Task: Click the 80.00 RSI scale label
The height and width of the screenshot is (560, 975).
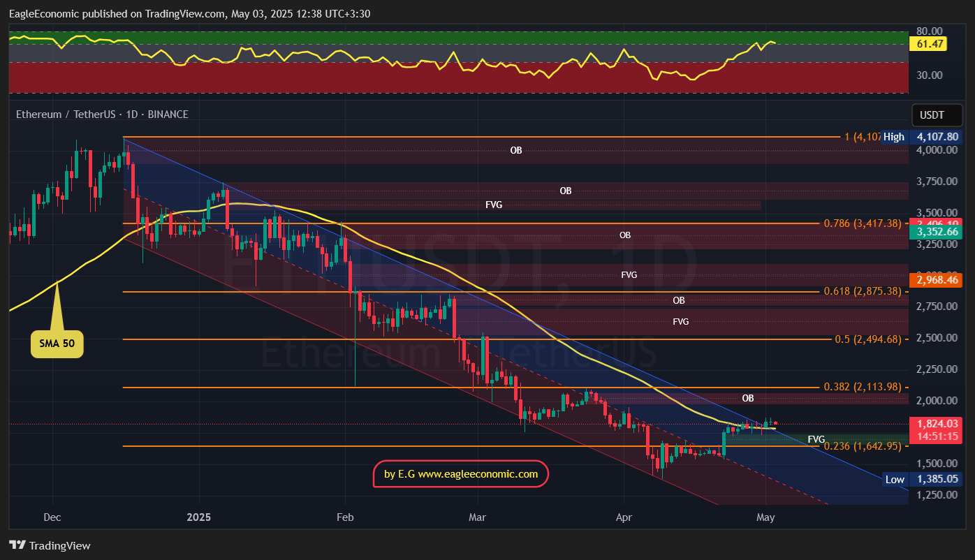Action: tap(930, 31)
